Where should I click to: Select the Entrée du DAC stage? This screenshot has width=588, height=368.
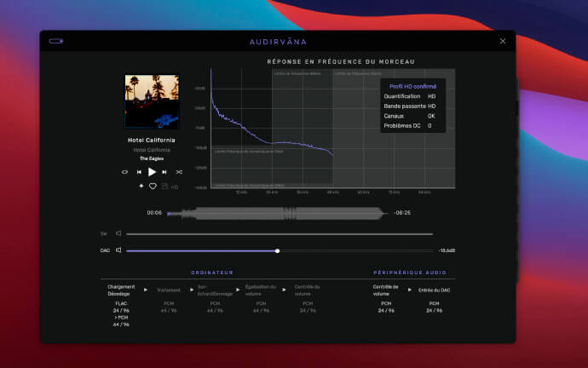[434, 290]
